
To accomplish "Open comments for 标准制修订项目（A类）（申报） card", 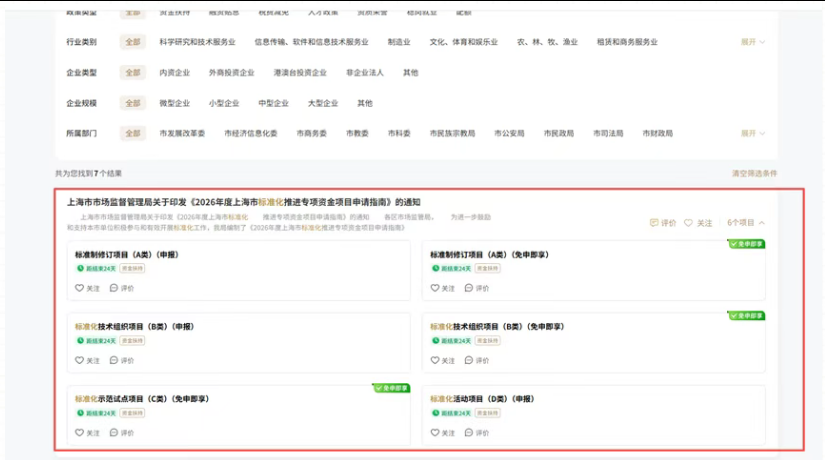I will tap(114, 288).
